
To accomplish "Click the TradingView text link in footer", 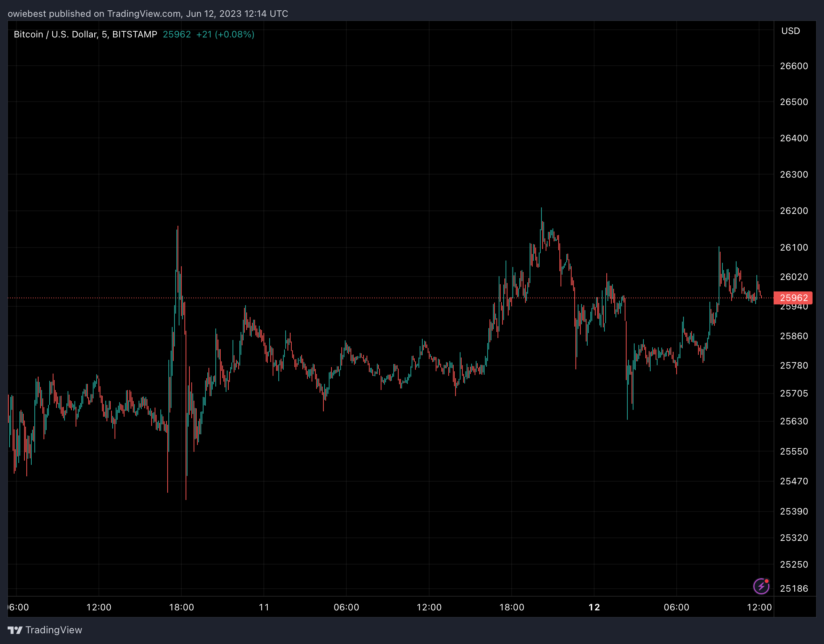I will pos(53,630).
